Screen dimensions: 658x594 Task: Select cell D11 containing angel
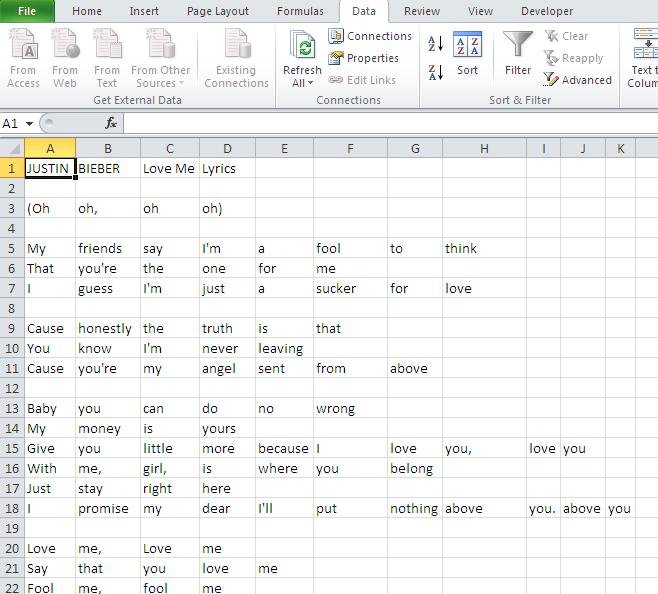(x=227, y=369)
